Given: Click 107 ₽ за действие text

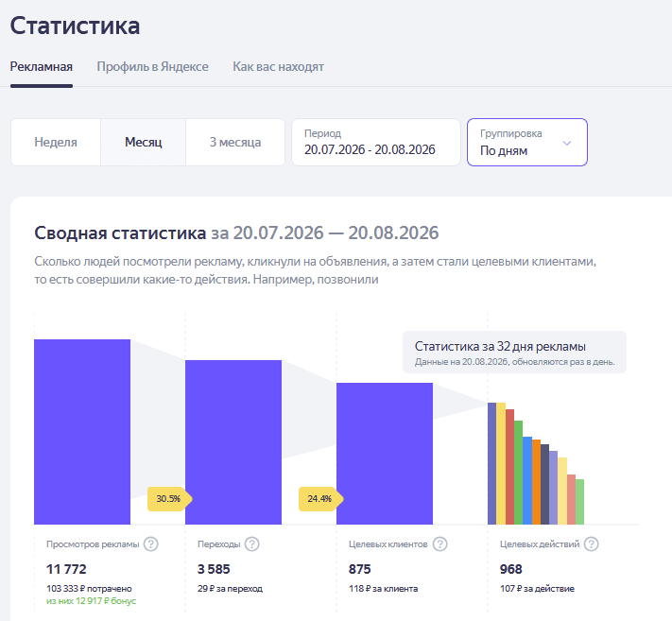Looking at the screenshot, I should pyautogui.click(x=537, y=589).
